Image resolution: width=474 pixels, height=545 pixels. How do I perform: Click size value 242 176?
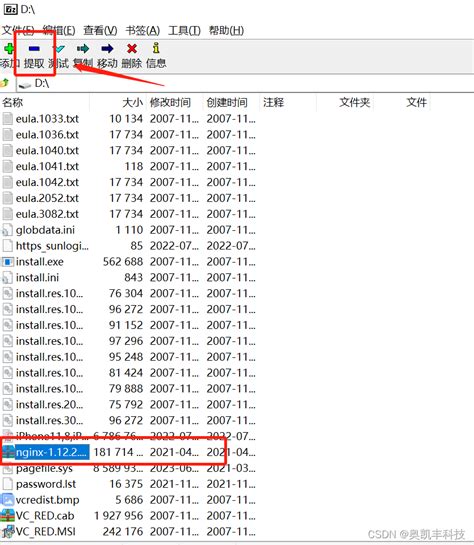(x=123, y=531)
